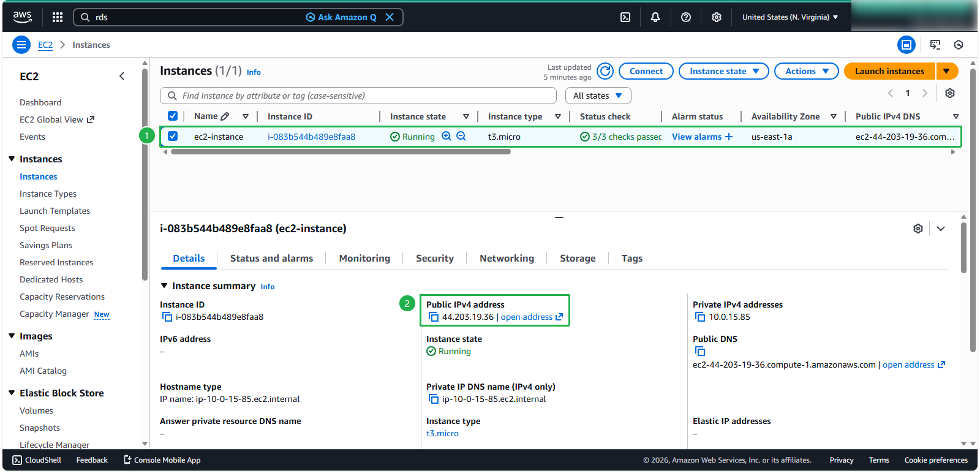Add alarm with plus icon

pos(729,137)
